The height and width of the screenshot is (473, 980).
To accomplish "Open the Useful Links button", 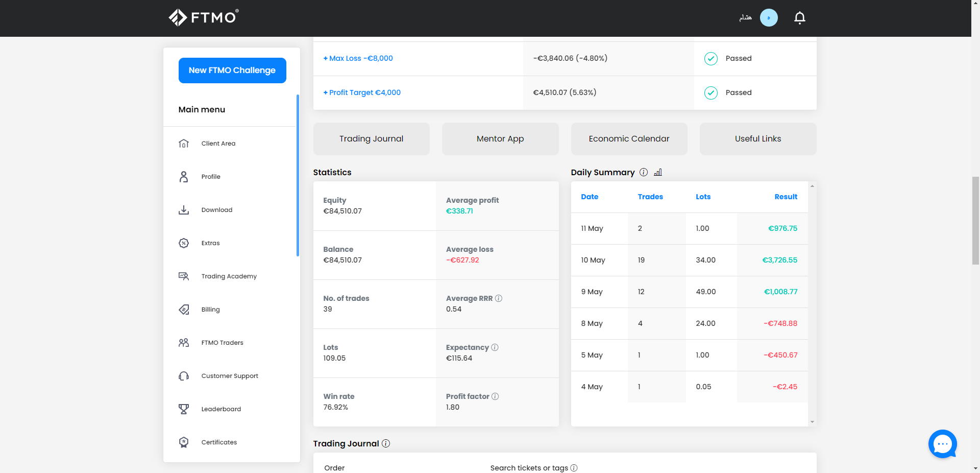I will (x=758, y=139).
